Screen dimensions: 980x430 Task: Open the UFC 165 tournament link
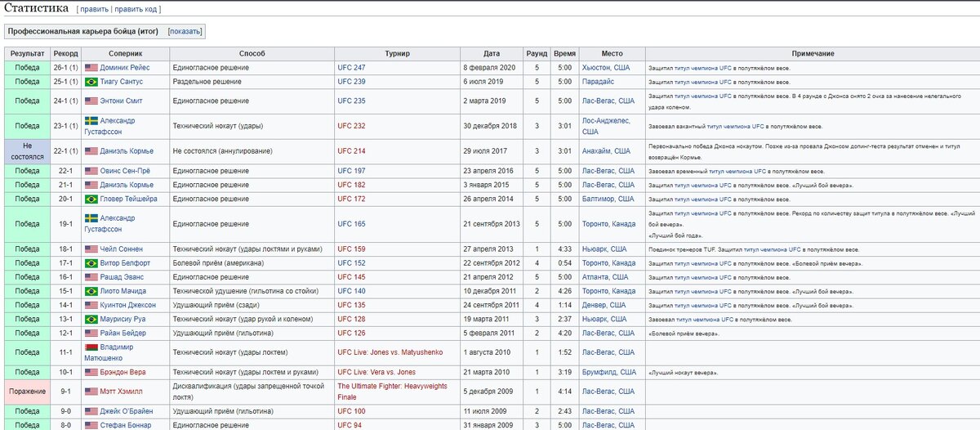click(352, 224)
